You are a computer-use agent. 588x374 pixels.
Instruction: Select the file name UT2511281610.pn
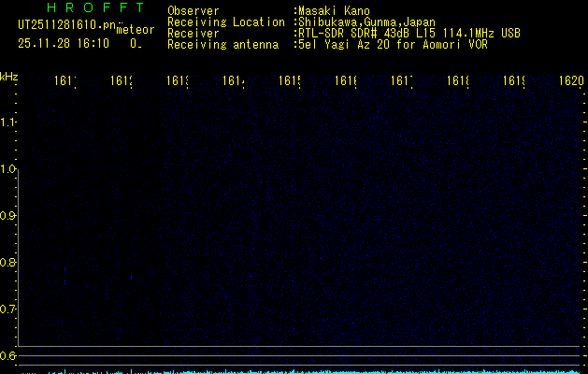tap(67, 25)
